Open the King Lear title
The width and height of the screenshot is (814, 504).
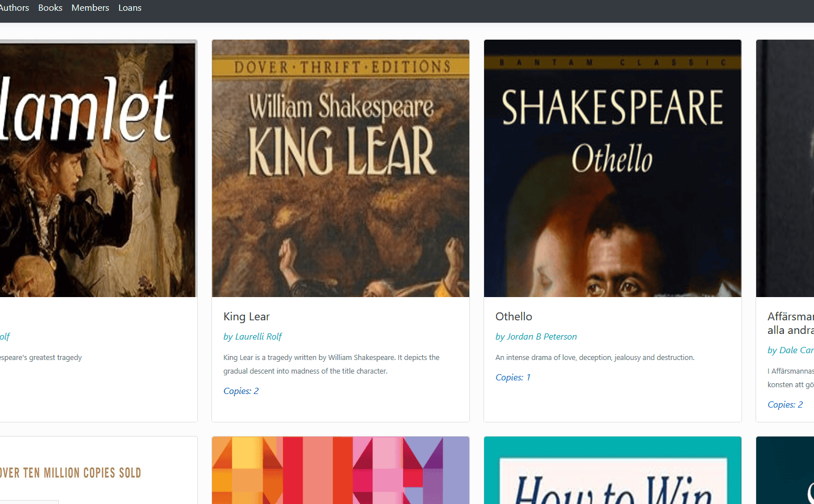[247, 316]
